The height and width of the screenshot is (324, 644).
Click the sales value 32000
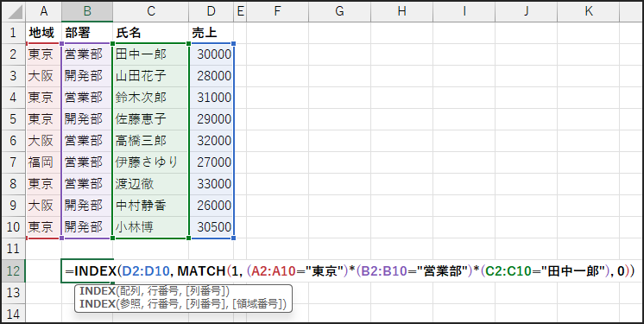212,141
